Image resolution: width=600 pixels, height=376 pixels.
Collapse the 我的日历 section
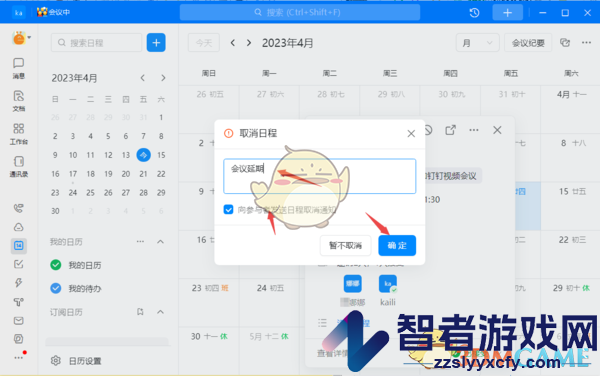(161, 241)
